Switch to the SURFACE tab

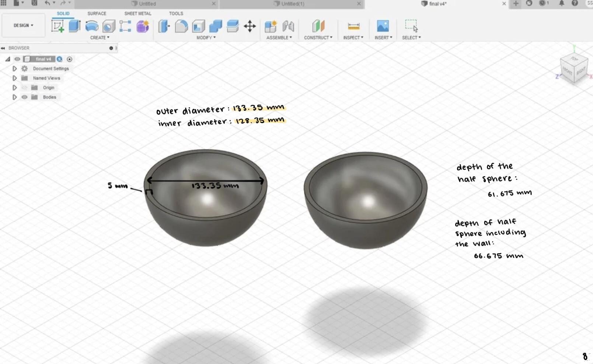[97, 13]
